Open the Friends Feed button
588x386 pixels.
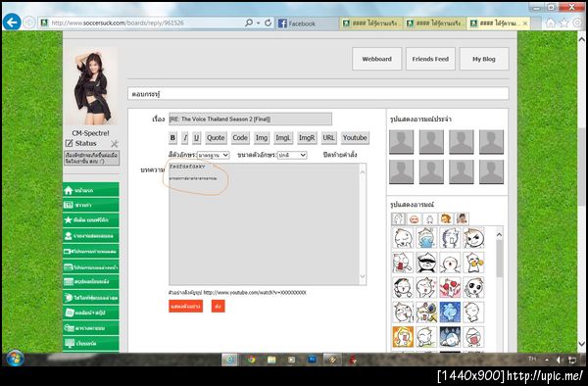430,59
